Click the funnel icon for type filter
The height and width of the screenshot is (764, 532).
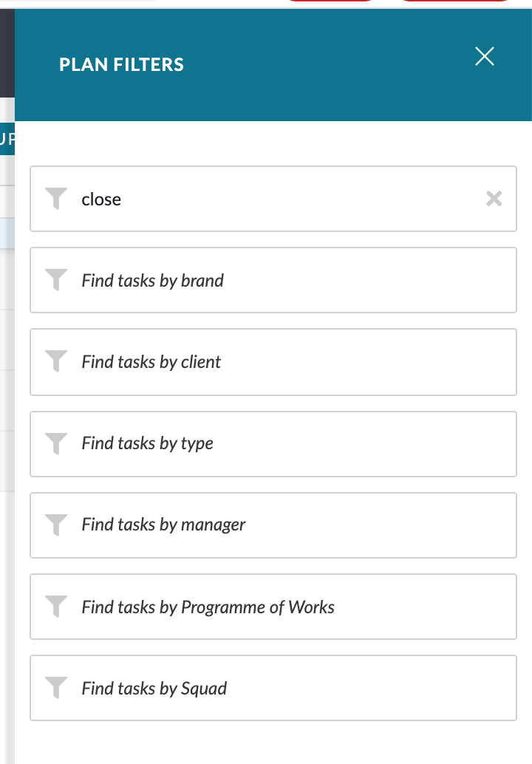click(56, 443)
